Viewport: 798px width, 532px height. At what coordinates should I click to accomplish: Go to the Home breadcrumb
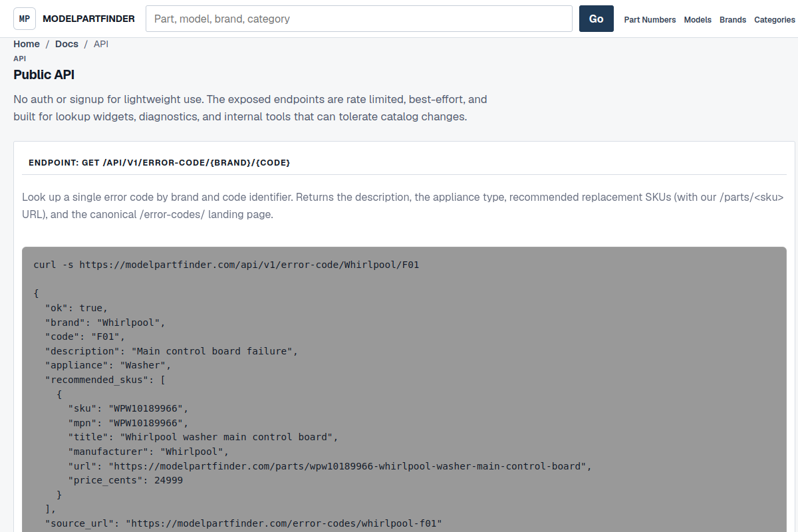click(x=27, y=44)
